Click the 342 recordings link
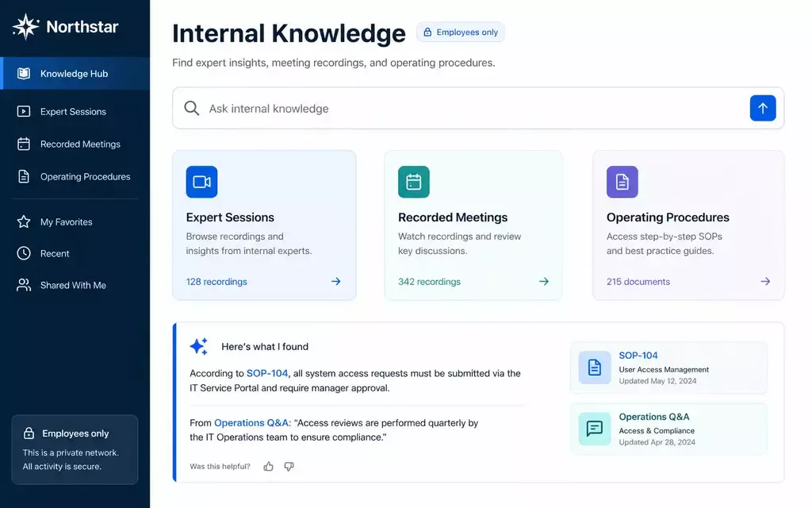Screen dimensions: 812x508 coord(429,282)
